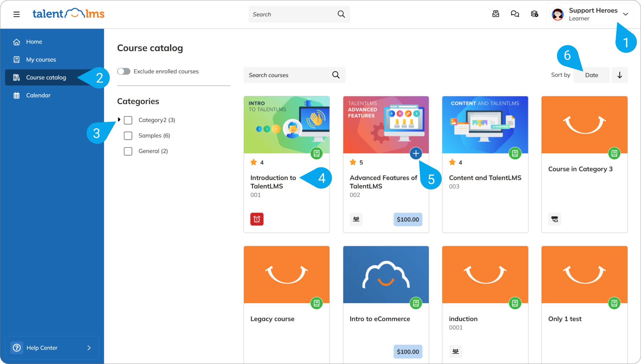Enable Exclude enrolled courses toggle
Screen dimensions: 641x364
pos(124,71)
